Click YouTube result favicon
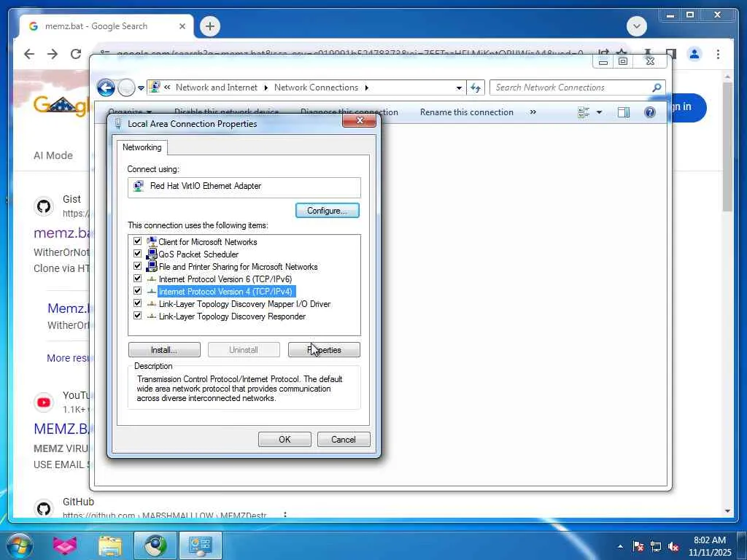 (x=44, y=402)
